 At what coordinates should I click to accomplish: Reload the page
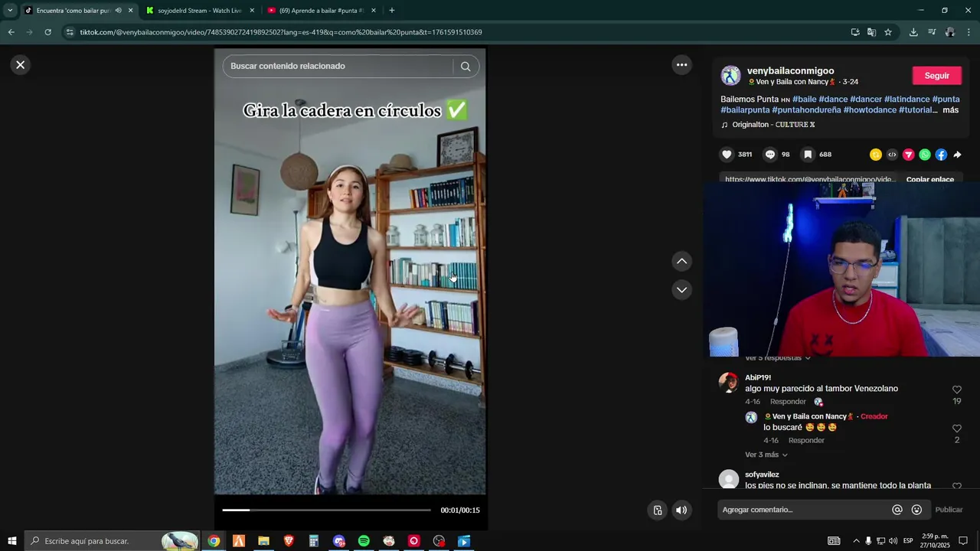pos(47,32)
